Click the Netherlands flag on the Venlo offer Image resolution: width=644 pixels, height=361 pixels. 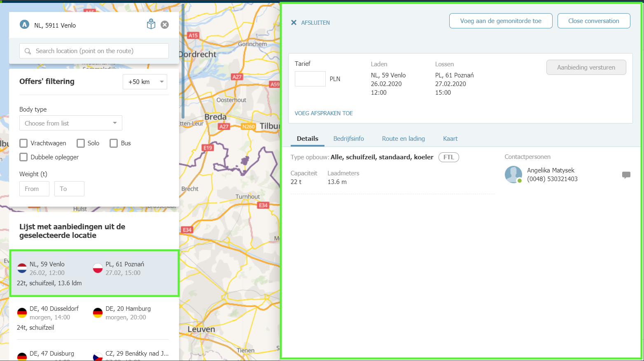pyautogui.click(x=22, y=268)
